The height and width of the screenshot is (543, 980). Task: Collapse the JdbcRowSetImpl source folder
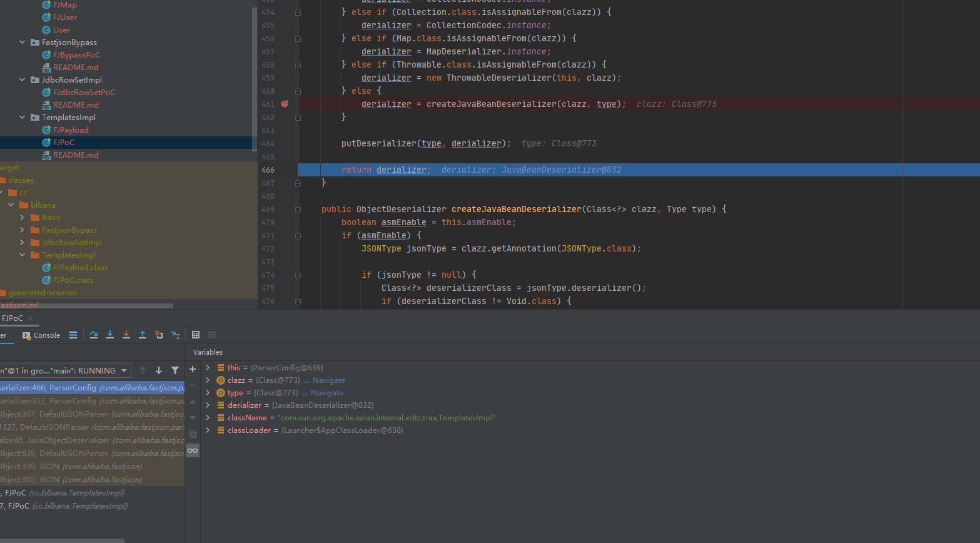pos(23,80)
